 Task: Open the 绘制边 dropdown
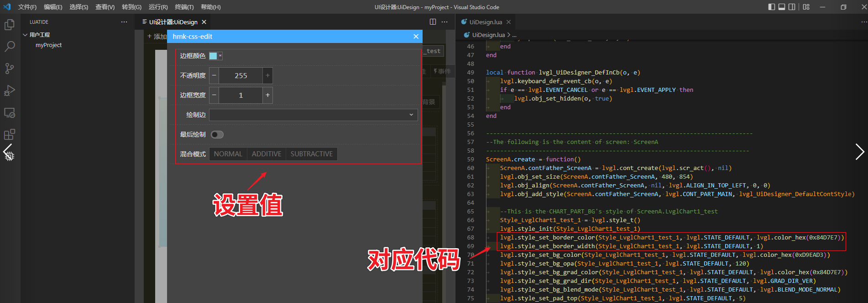click(x=313, y=115)
